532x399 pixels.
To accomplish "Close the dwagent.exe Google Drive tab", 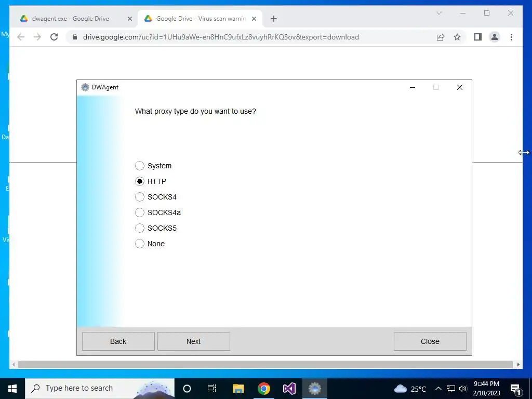I will point(129,19).
